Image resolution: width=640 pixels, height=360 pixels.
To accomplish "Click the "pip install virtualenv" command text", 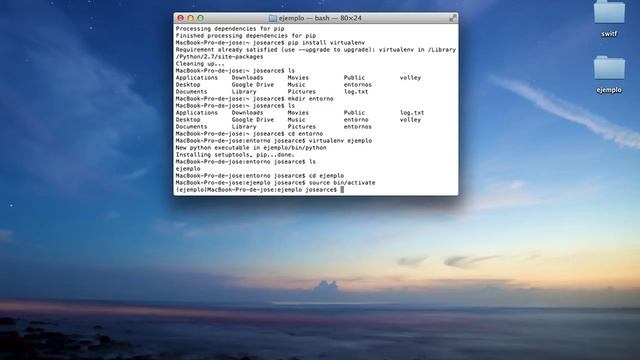I will click(x=326, y=42).
